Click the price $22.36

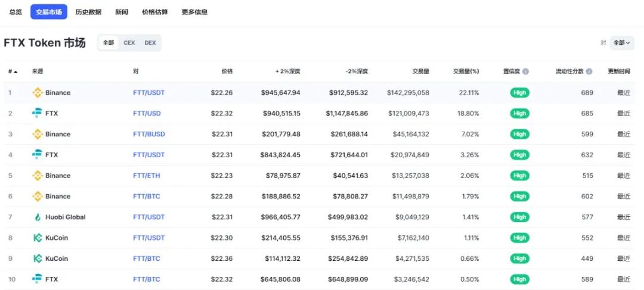coord(222,258)
